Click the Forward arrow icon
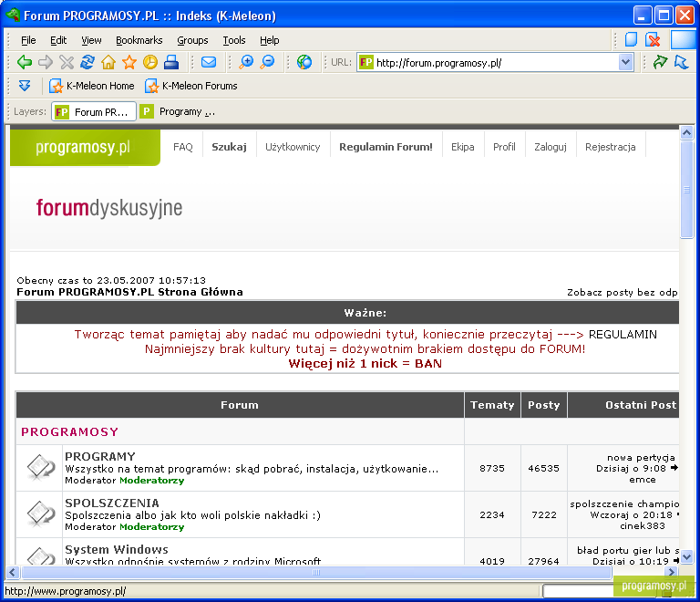 click(x=45, y=62)
